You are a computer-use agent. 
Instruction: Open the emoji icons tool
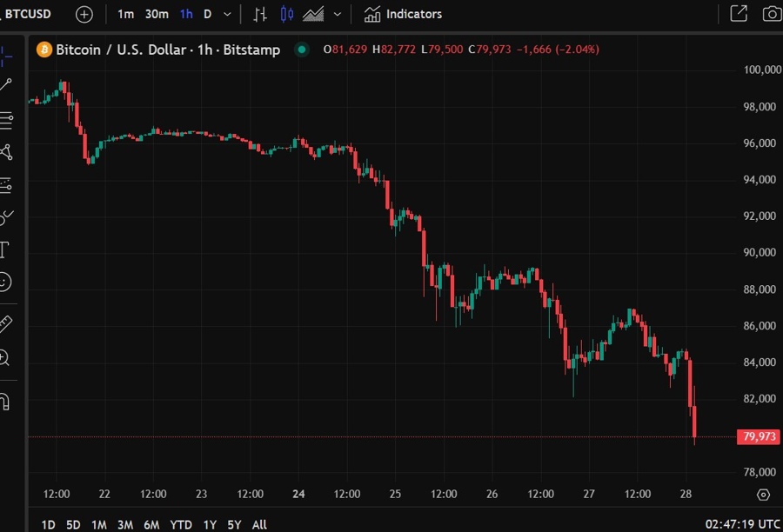[x=5, y=282]
